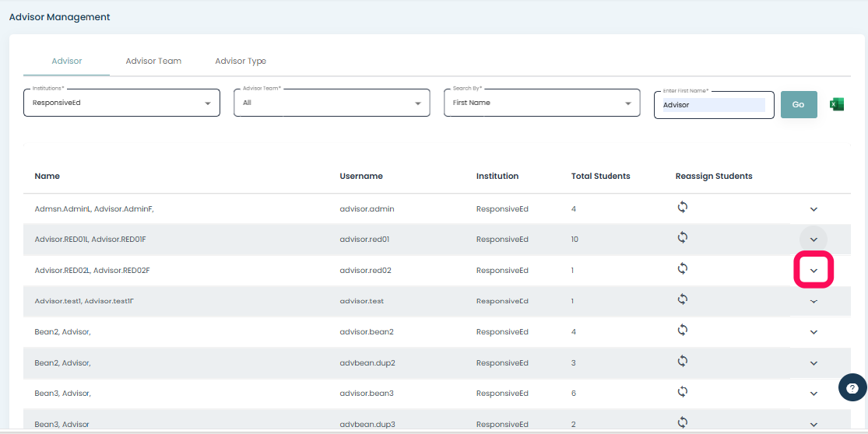
Task: Open the Institutions dropdown
Action: click(x=121, y=103)
